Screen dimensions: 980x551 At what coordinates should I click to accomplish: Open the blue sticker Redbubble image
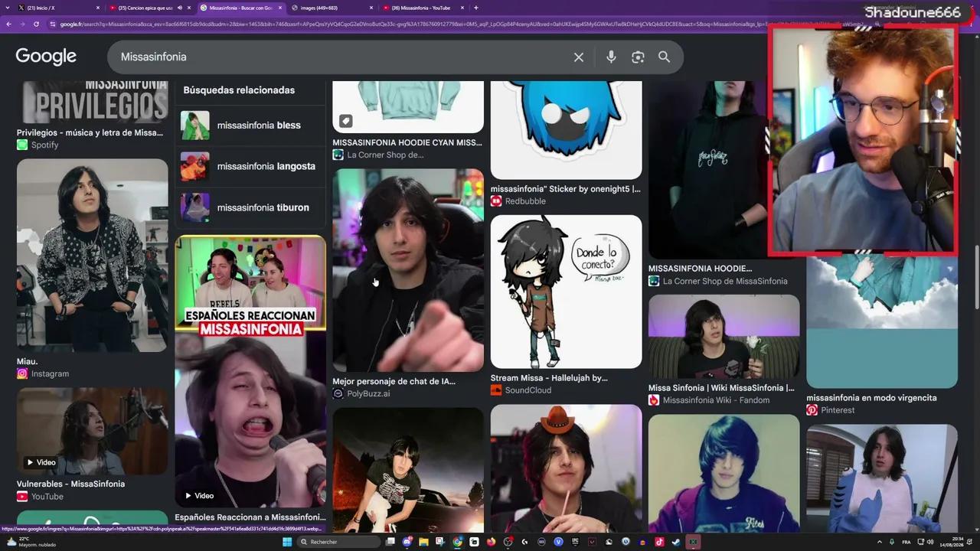(566, 129)
